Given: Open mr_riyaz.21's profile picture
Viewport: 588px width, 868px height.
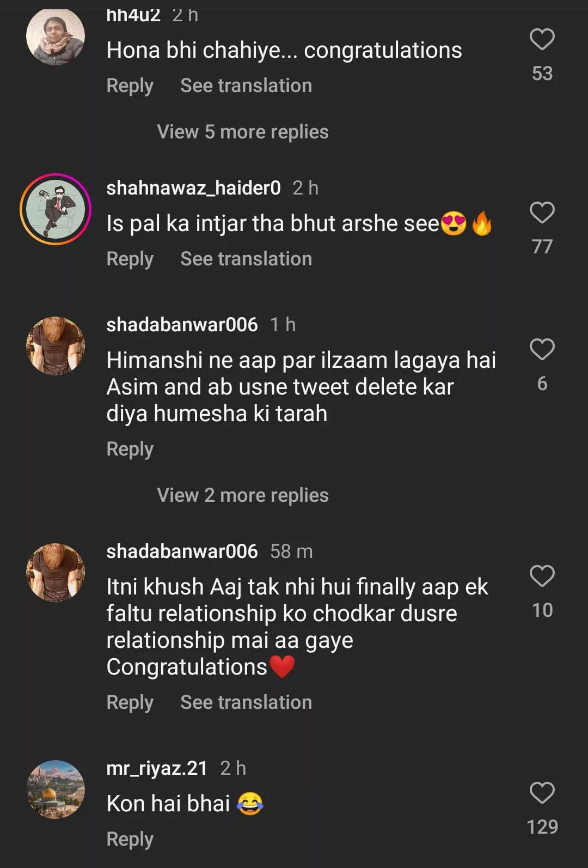Looking at the screenshot, I should coord(56,790).
